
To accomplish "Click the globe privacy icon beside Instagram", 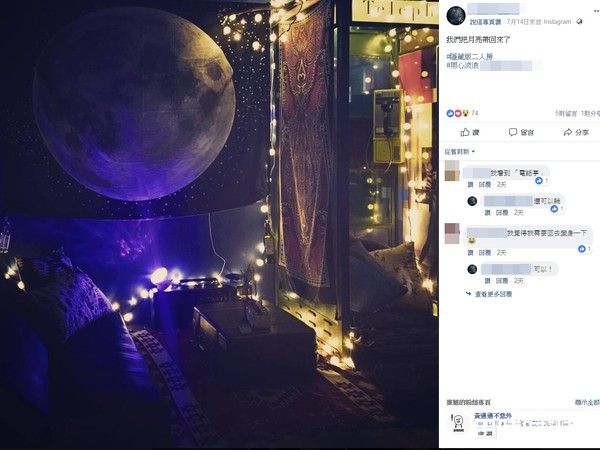I will click(x=579, y=22).
